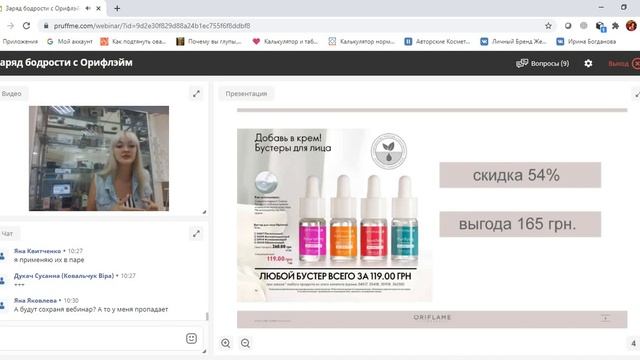This screenshot has height=360, width=640.
Task: Open the Калькулятор и таб... bookmark
Action: click(x=285, y=42)
